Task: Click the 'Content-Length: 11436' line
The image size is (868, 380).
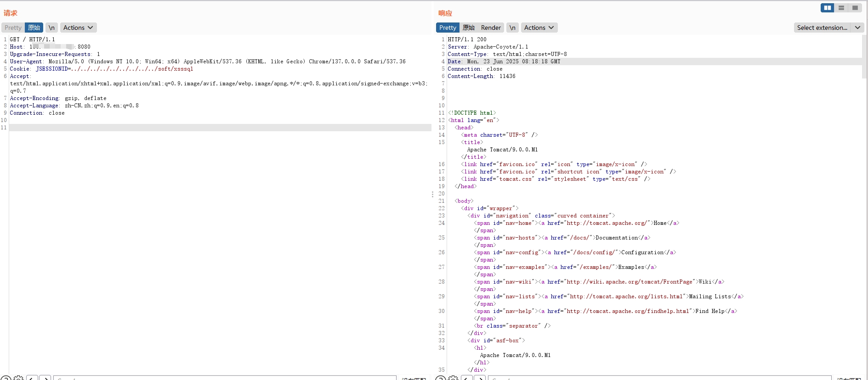Action: 482,76
